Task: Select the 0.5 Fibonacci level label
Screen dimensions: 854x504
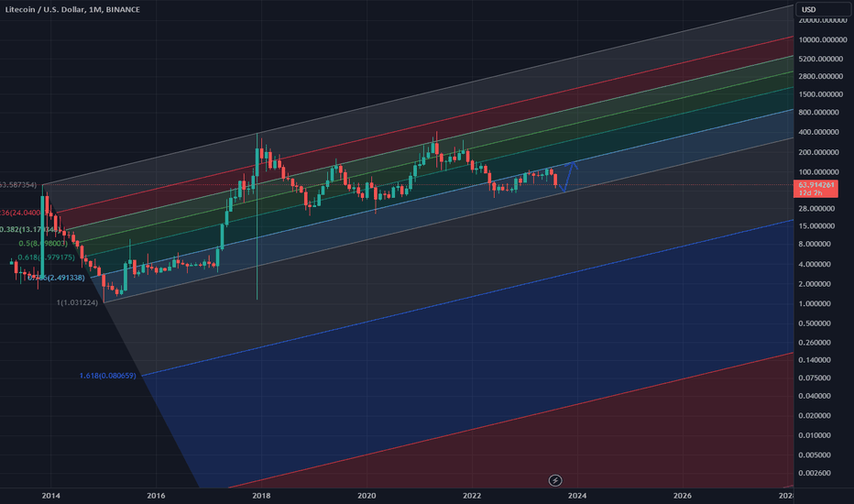Action: 43,244
